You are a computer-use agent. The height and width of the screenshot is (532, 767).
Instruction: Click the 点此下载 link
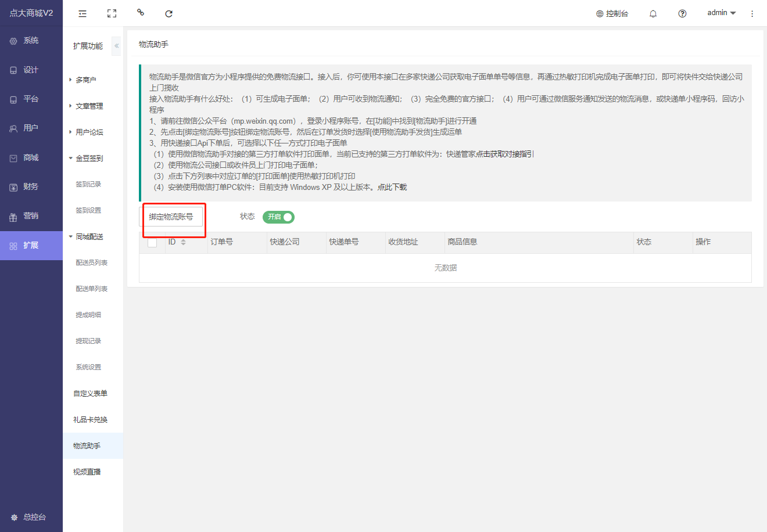(392, 187)
